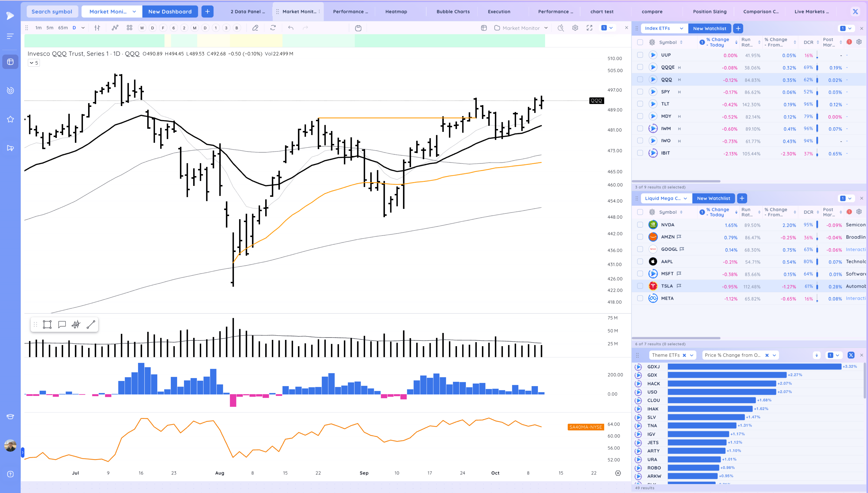The image size is (868, 493).
Task: Click the eraser drawing tool icon
Action: click(255, 28)
